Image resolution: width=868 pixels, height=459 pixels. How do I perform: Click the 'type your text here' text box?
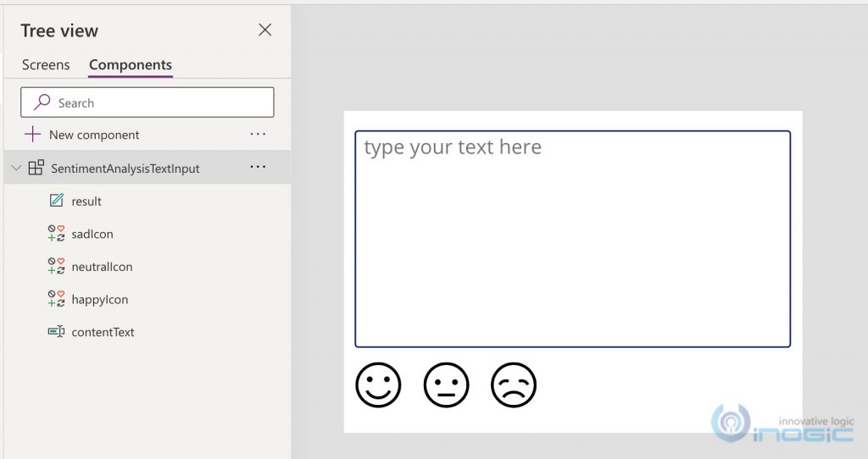pos(572,239)
